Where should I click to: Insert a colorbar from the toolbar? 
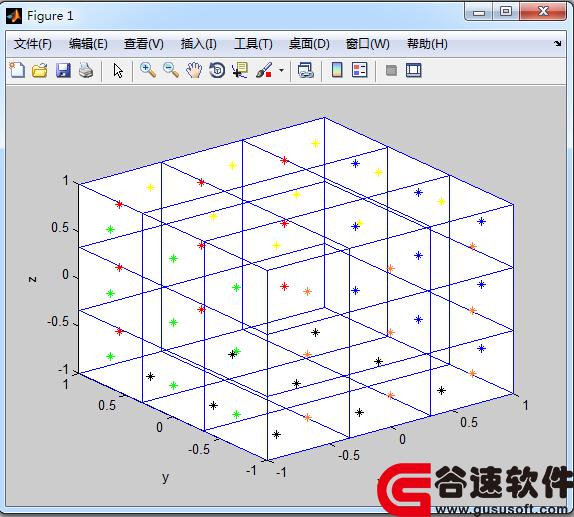pos(337,70)
